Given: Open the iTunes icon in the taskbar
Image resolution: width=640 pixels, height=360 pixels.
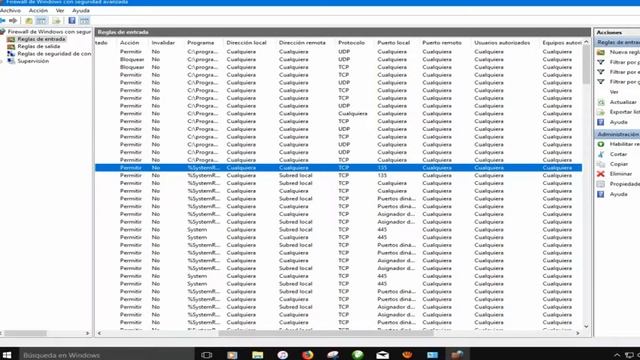Looking at the screenshot, I should tap(282, 355).
